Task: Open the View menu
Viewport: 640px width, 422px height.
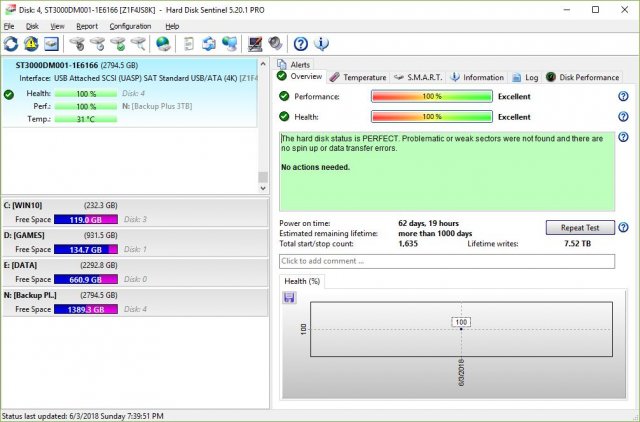Action: [57, 26]
